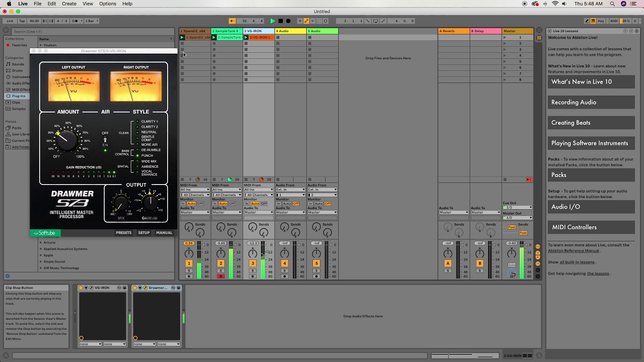Open the What's New in Live 10 lesson
The image size is (644, 362).
(591, 81)
